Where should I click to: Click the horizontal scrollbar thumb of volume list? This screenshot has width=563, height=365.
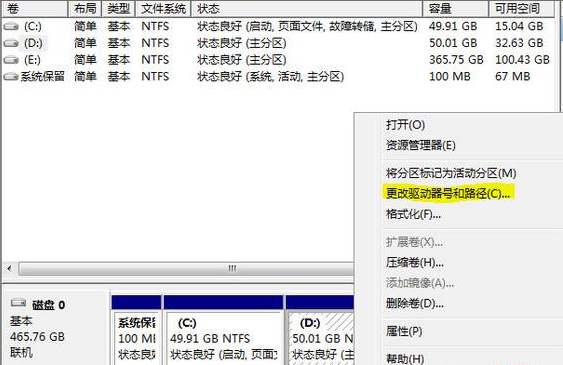(x=186, y=268)
